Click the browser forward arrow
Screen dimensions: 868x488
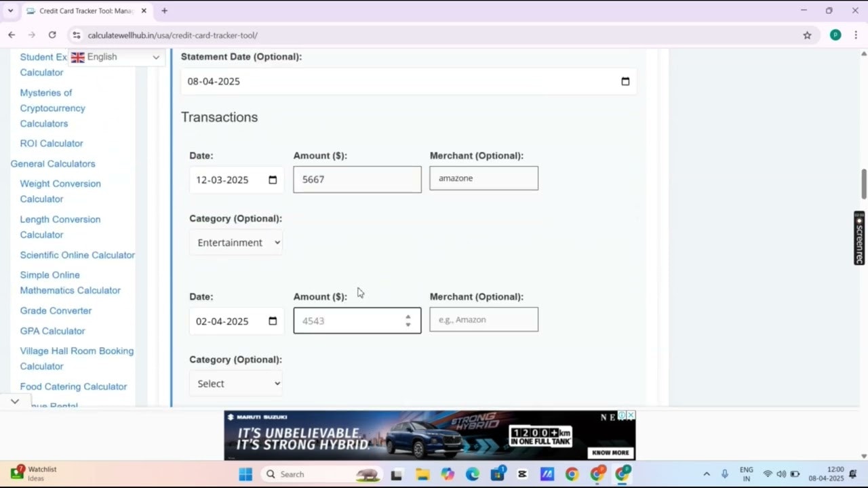(31, 35)
